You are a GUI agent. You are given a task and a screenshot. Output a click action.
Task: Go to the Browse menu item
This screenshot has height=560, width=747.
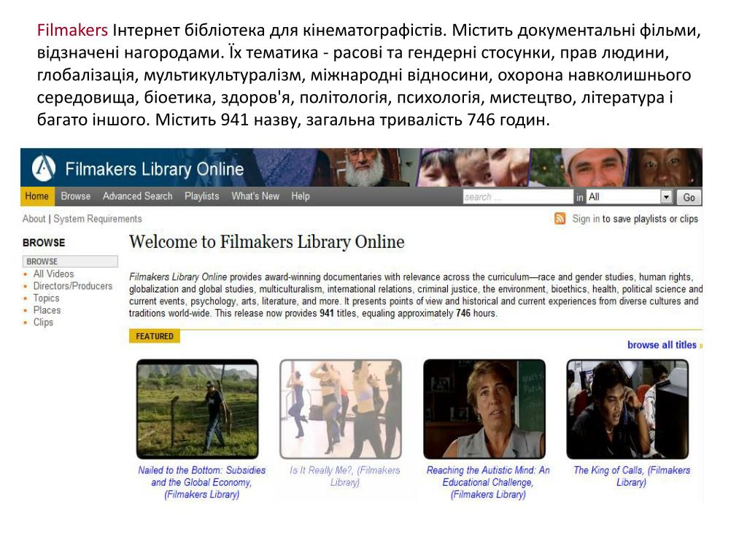76,196
